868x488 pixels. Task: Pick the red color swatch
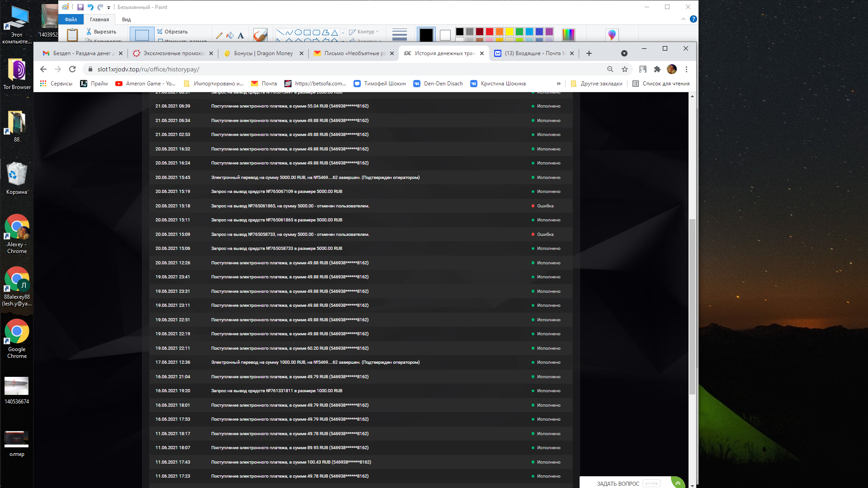(x=490, y=32)
